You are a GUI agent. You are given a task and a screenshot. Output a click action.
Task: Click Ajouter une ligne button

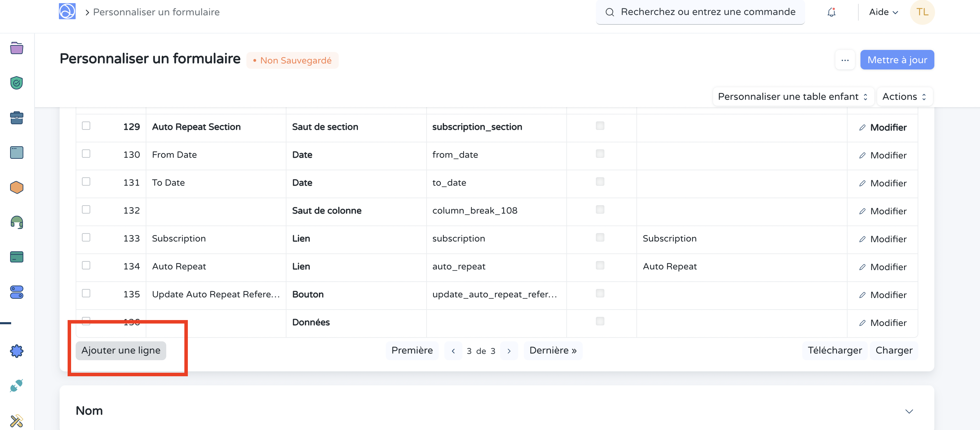pos(121,350)
